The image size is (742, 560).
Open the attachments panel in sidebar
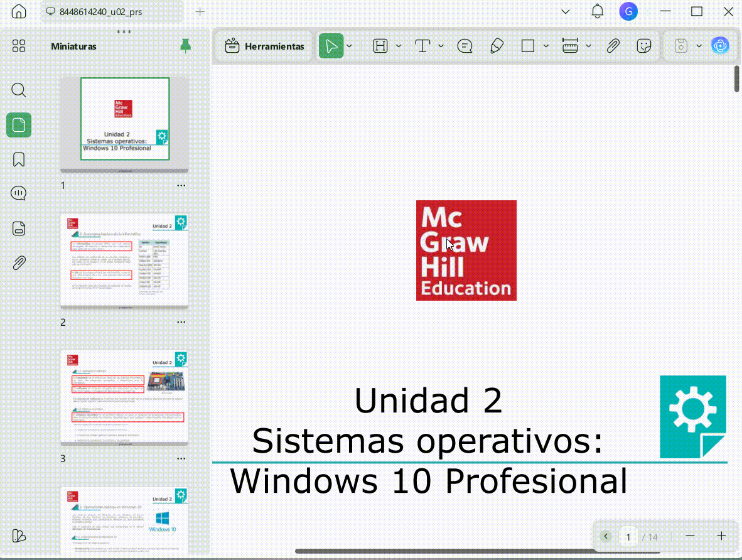[19, 262]
